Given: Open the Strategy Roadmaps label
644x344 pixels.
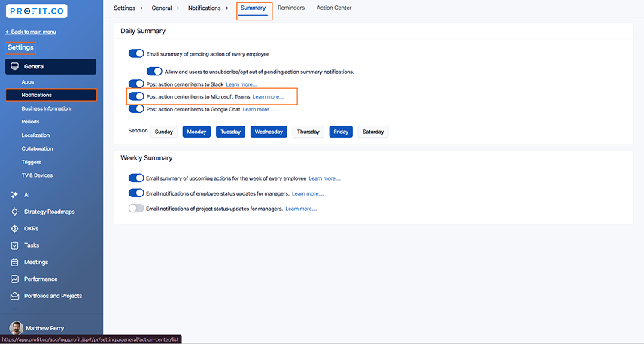Looking at the screenshot, I should pyautogui.click(x=50, y=212).
